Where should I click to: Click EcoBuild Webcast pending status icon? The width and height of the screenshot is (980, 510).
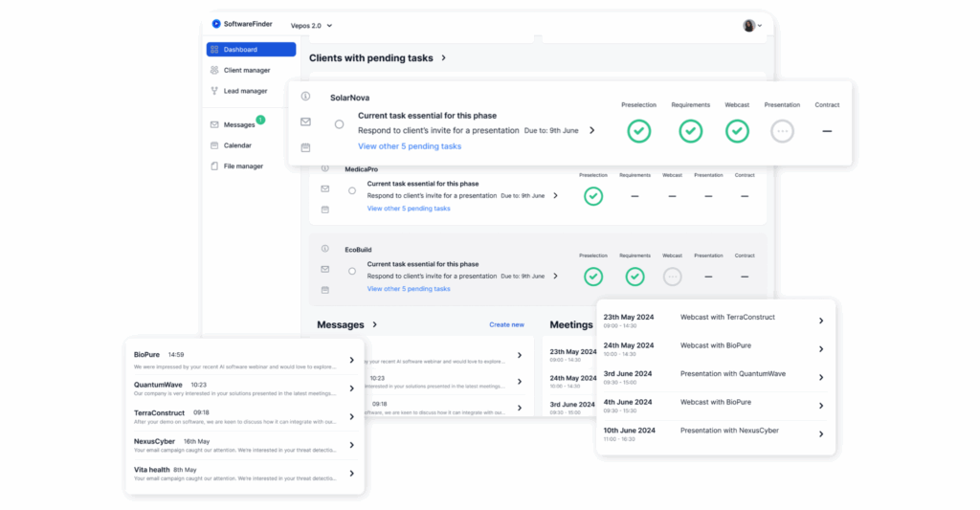(x=672, y=277)
